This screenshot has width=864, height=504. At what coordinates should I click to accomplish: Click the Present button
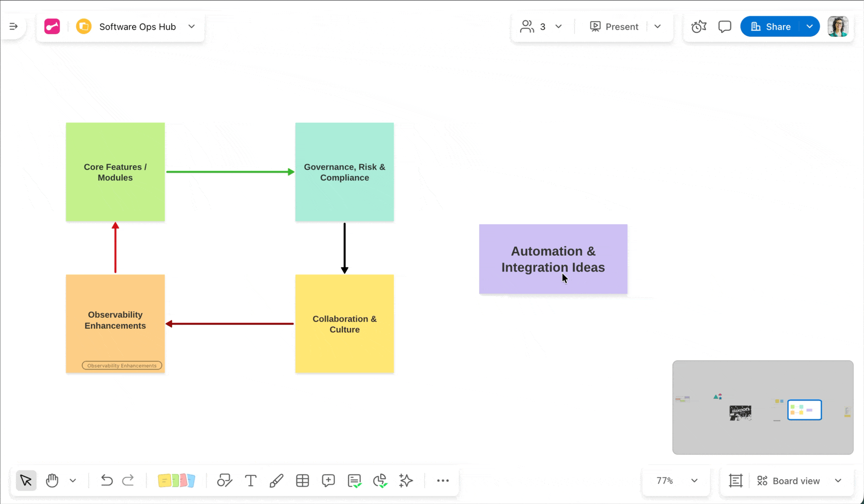tap(614, 26)
